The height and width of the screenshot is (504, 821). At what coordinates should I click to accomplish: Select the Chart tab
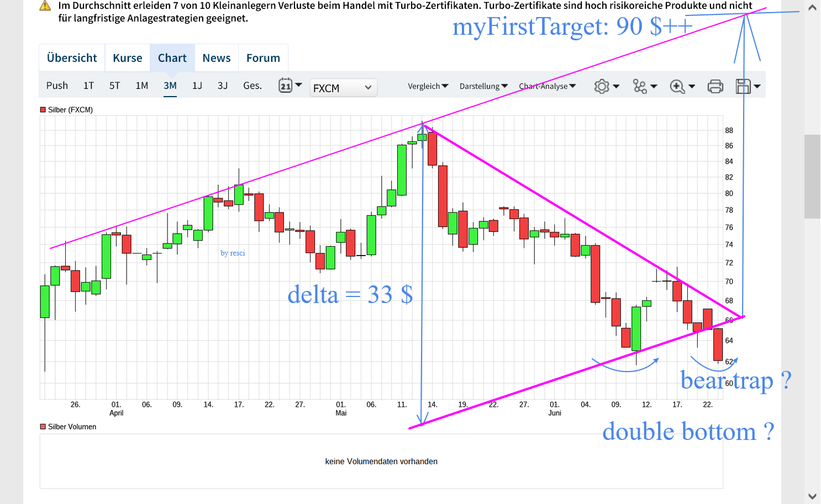click(172, 58)
